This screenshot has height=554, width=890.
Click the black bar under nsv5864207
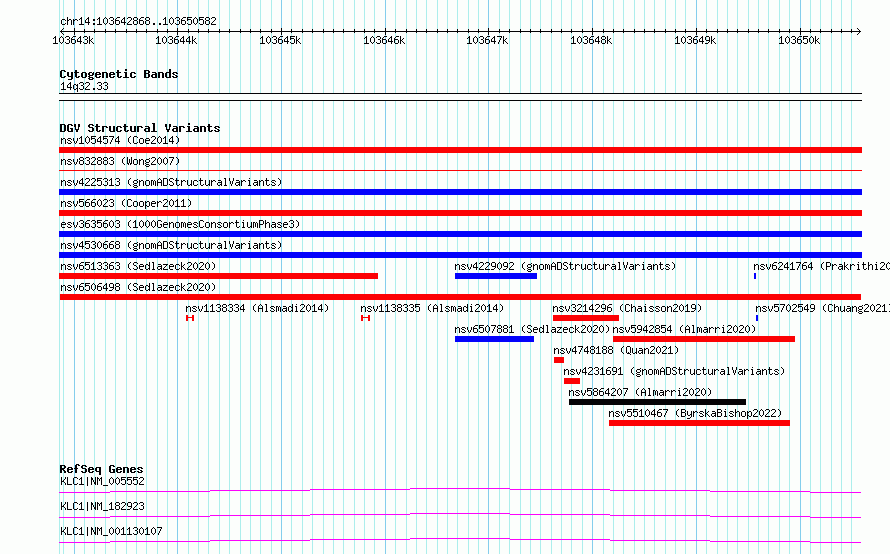657,402
